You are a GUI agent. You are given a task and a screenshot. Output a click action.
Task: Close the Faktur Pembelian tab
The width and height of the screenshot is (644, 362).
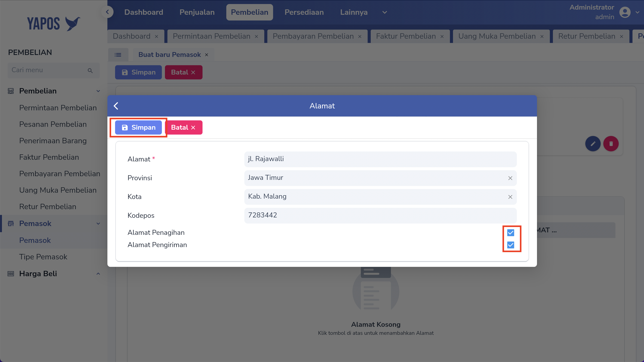pos(442,37)
